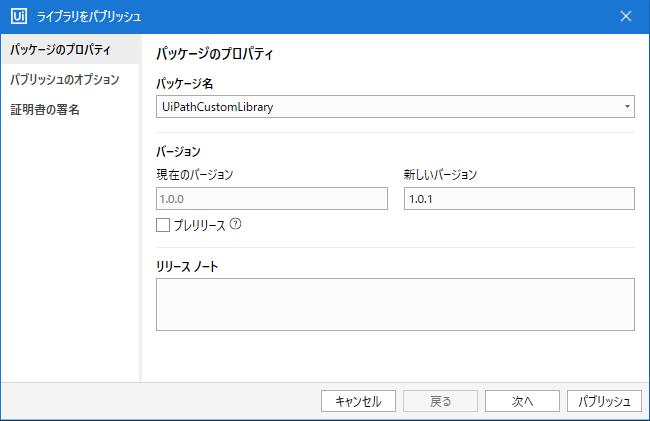This screenshot has height=421, width=650.
Task: Click the greyed-out 戻る button
Action: point(440,401)
